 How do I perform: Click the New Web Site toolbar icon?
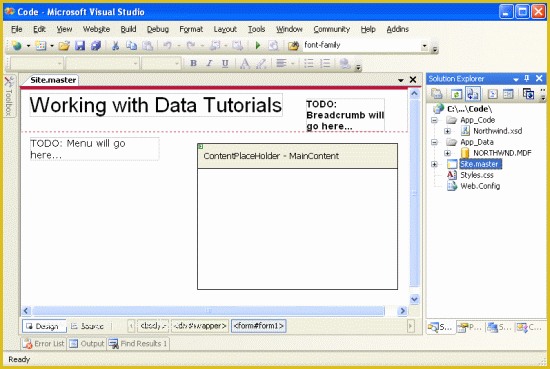[x=16, y=46]
